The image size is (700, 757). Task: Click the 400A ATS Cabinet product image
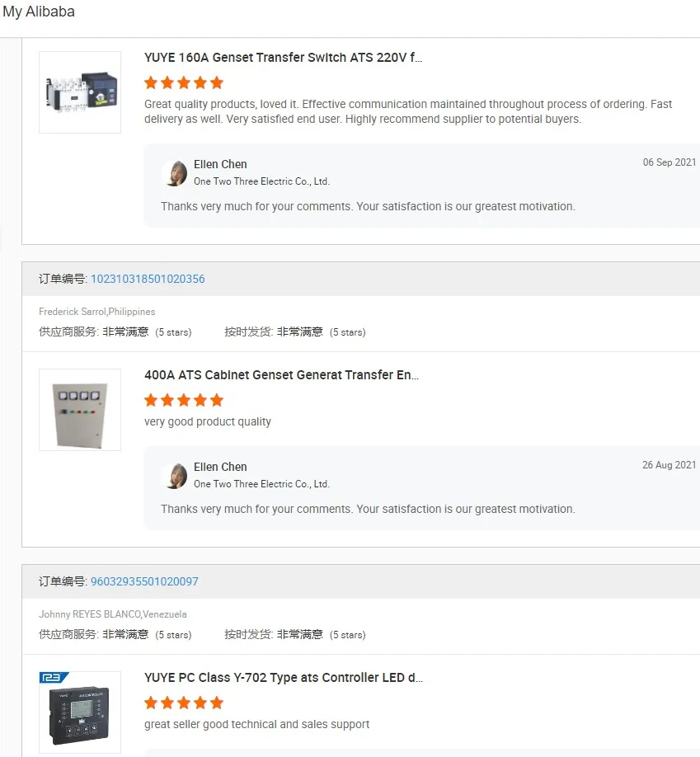pyautogui.click(x=80, y=410)
